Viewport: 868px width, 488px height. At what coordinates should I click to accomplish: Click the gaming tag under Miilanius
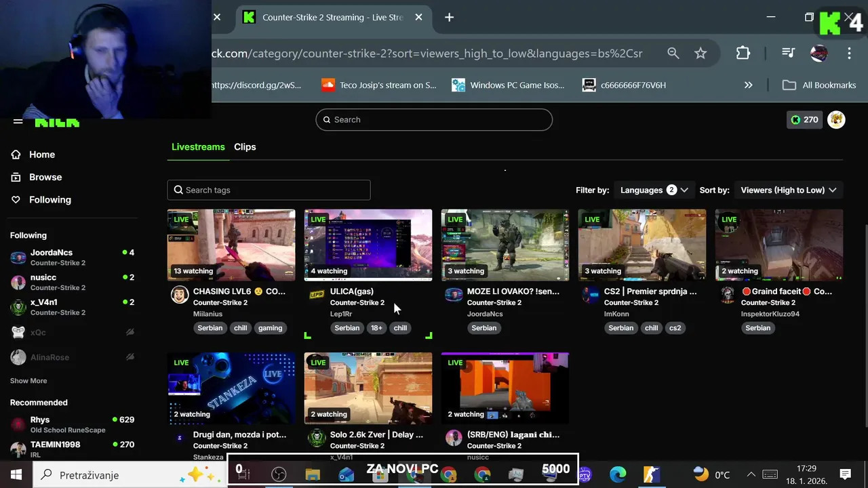click(x=270, y=328)
